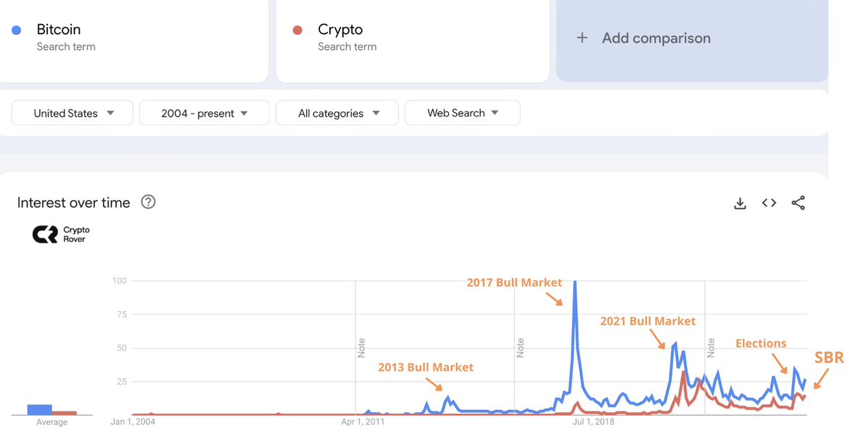868x447 pixels.
Task: Share the Interest over time chart
Action: click(x=798, y=204)
